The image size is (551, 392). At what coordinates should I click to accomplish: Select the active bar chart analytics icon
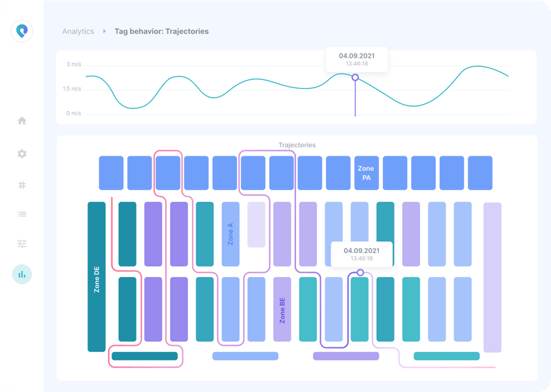point(22,274)
